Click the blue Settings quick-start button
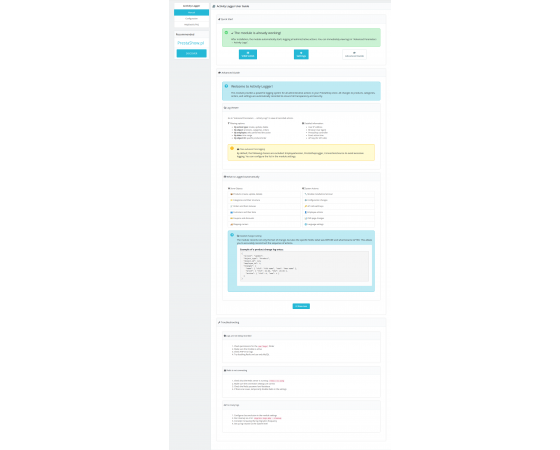560x450 pixels. 301,54
